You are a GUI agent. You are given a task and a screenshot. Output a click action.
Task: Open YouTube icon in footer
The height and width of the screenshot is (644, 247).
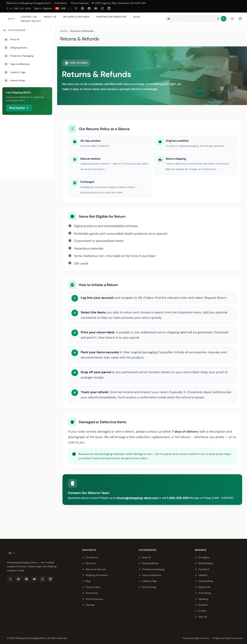coord(34,579)
